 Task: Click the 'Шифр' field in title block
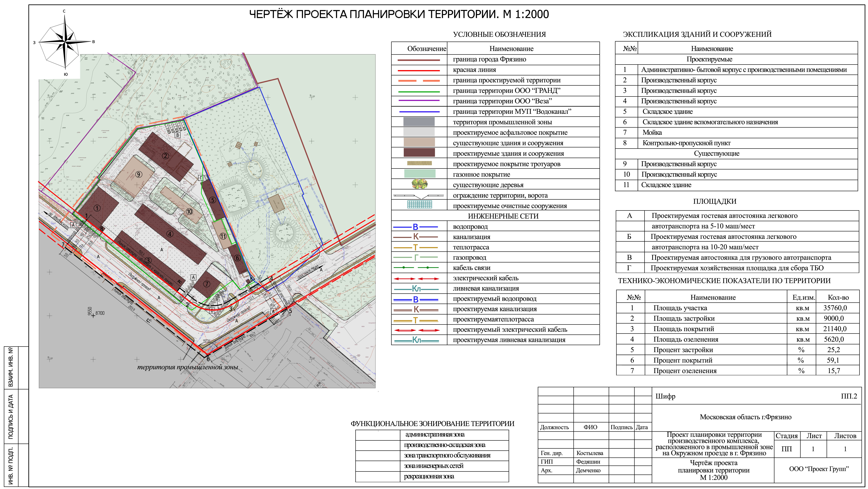pyautogui.click(x=665, y=396)
